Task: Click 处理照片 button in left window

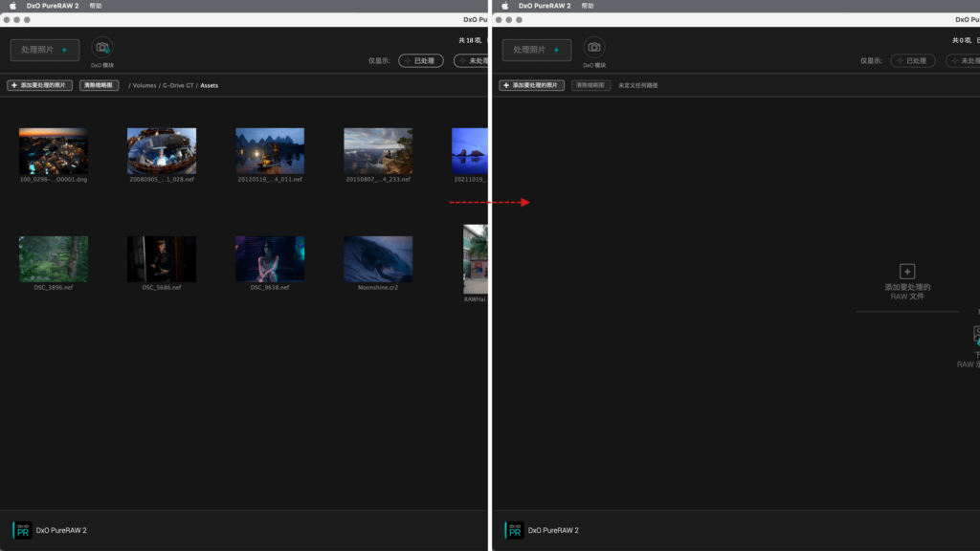Action: point(44,50)
